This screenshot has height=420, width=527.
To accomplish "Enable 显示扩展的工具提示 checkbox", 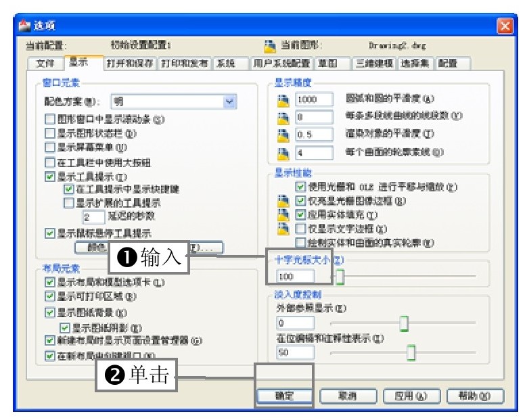I will (x=69, y=203).
